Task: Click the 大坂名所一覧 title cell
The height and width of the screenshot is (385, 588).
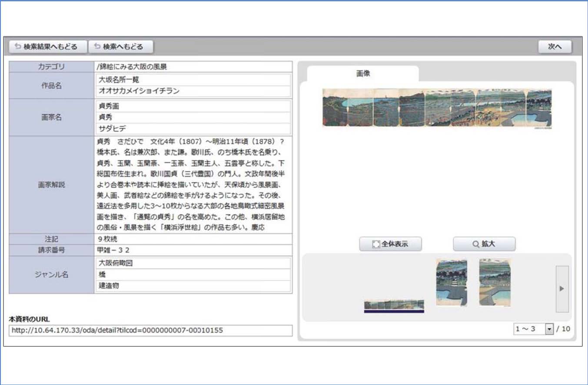Action: [x=193, y=80]
